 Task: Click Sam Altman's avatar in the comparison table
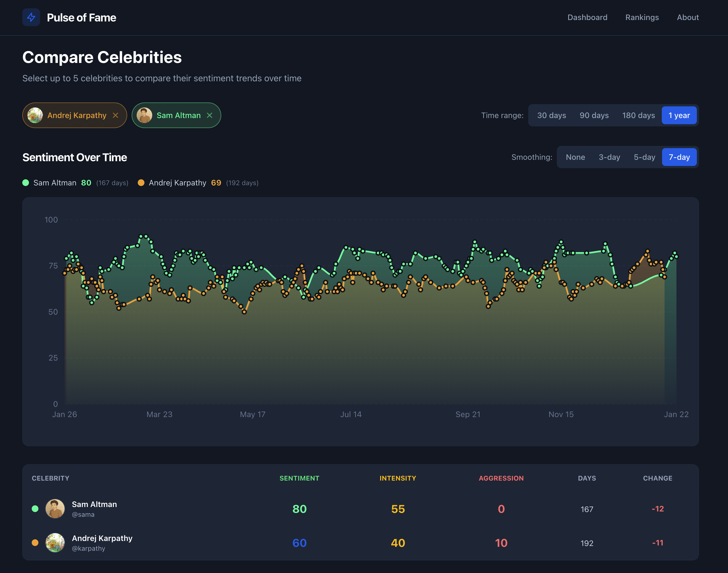point(55,509)
